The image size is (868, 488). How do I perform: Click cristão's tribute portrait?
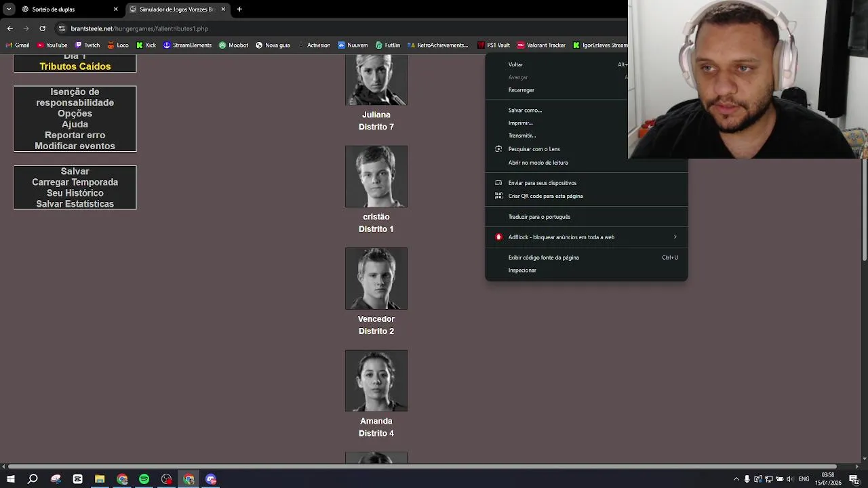click(x=376, y=176)
